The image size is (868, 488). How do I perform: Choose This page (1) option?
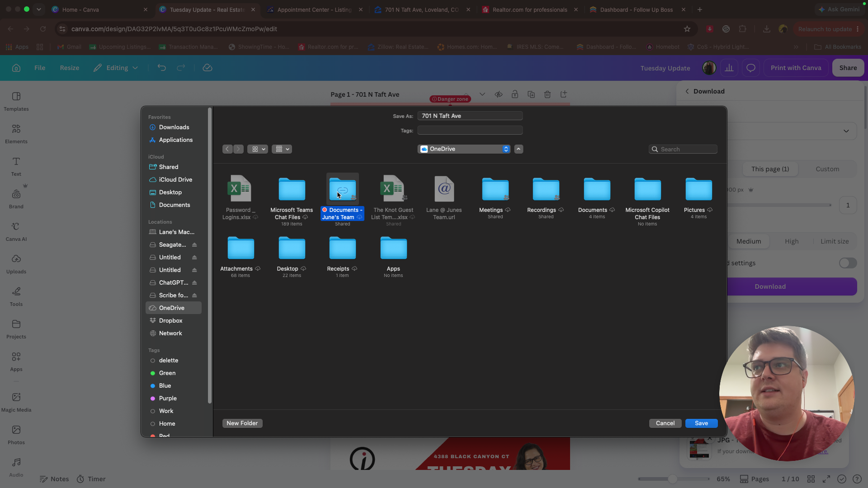click(x=770, y=169)
